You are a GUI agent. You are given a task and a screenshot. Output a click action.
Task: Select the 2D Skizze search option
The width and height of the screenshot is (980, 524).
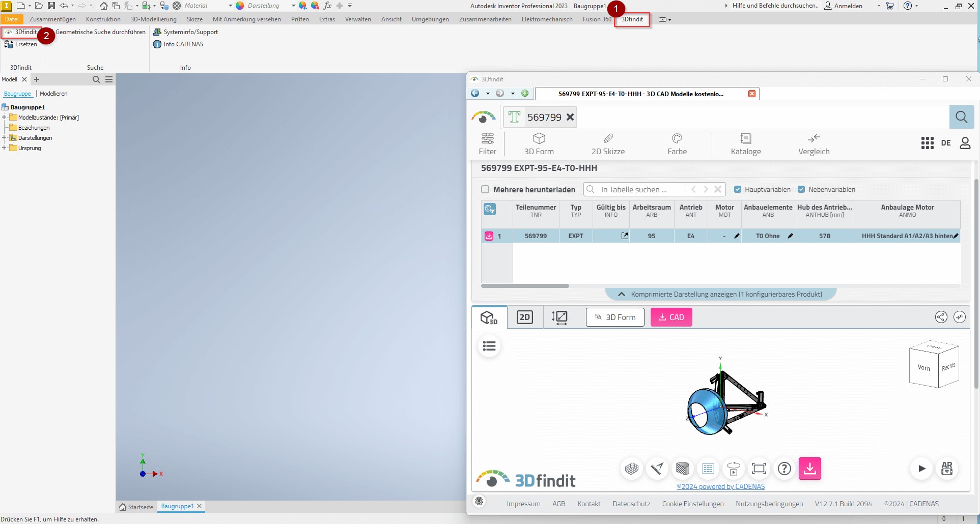click(x=608, y=143)
